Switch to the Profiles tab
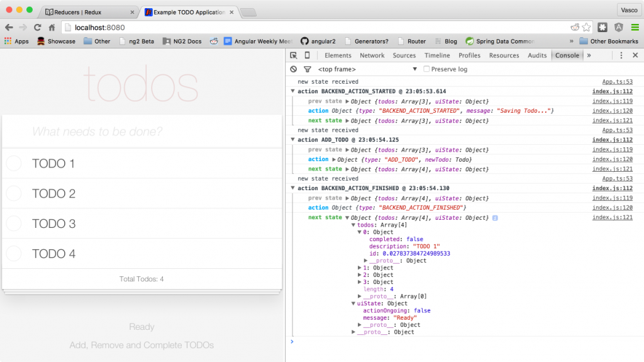The height and width of the screenshot is (362, 644). click(469, 55)
